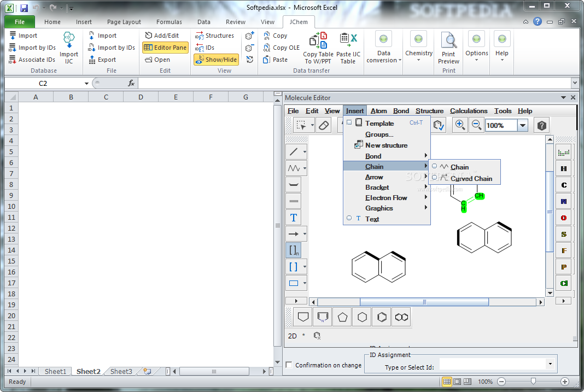
Task: Select the eraser tool in Molecule Editor
Action: pos(324,125)
